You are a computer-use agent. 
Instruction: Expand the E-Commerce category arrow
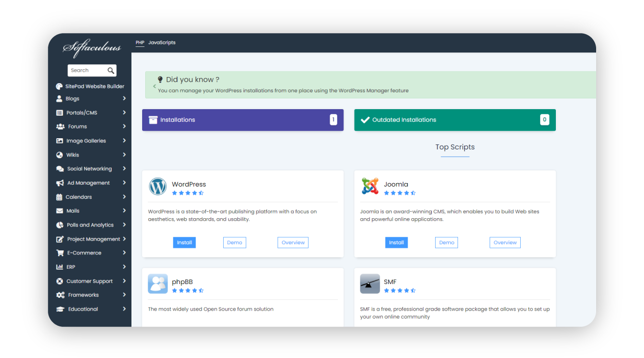click(124, 253)
